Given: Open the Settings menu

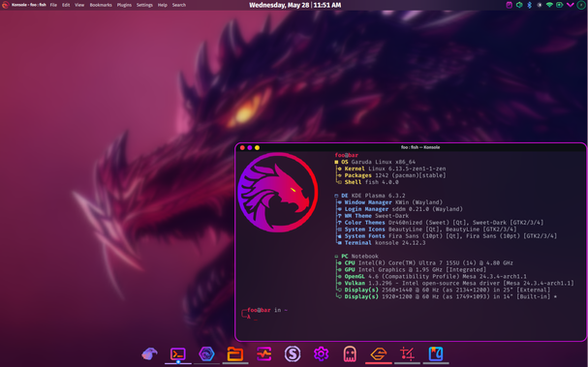Looking at the screenshot, I should coord(144,5).
